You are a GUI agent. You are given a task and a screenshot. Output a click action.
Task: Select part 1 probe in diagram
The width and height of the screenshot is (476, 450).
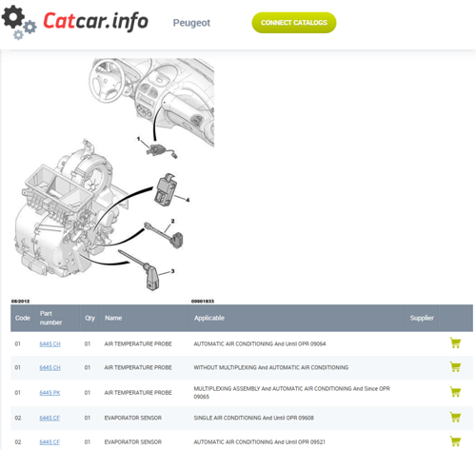tap(160, 150)
